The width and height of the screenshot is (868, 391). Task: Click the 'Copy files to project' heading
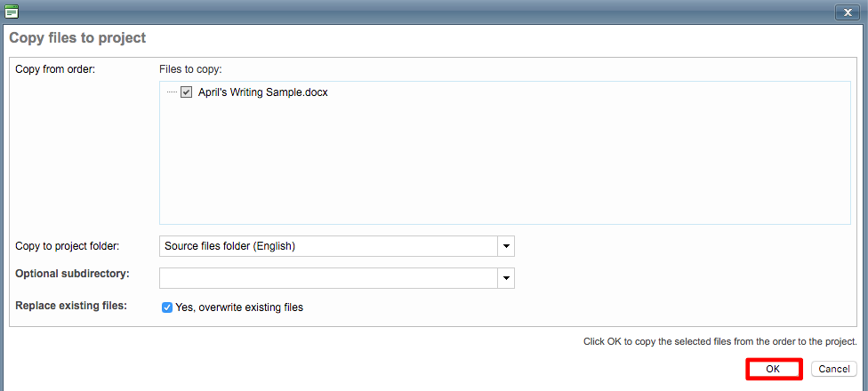(77, 38)
